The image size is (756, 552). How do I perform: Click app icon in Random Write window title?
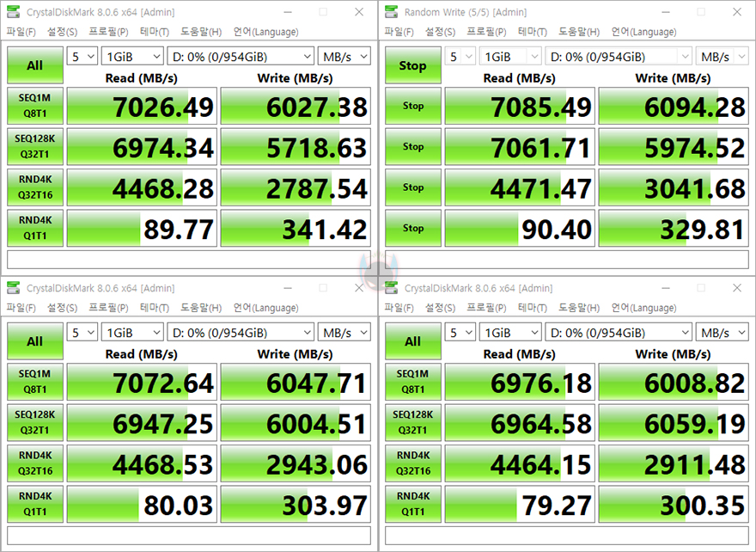pyautogui.click(x=392, y=12)
